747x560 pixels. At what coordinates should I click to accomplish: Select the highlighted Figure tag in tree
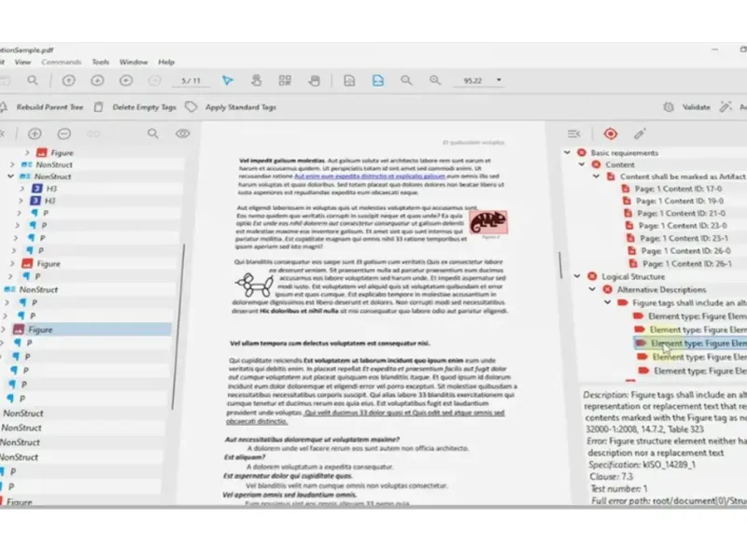click(x=86, y=329)
